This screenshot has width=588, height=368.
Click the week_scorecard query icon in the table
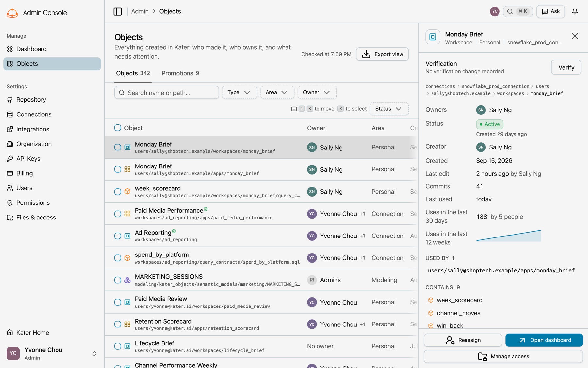click(127, 192)
